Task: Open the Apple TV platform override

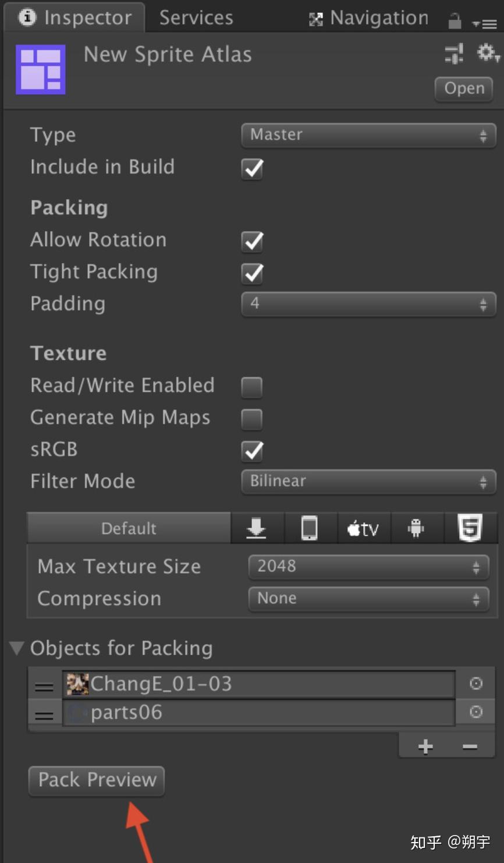Action: click(x=363, y=528)
